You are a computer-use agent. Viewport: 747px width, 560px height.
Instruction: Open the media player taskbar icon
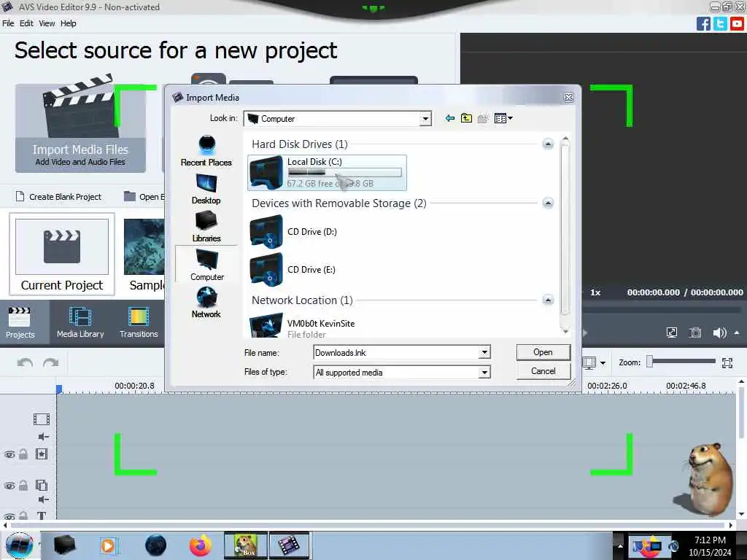pyautogui.click(x=109, y=545)
